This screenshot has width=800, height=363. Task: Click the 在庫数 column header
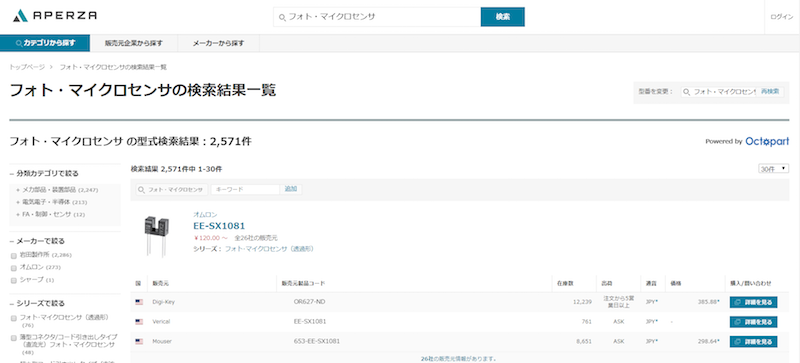pyautogui.click(x=564, y=283)
